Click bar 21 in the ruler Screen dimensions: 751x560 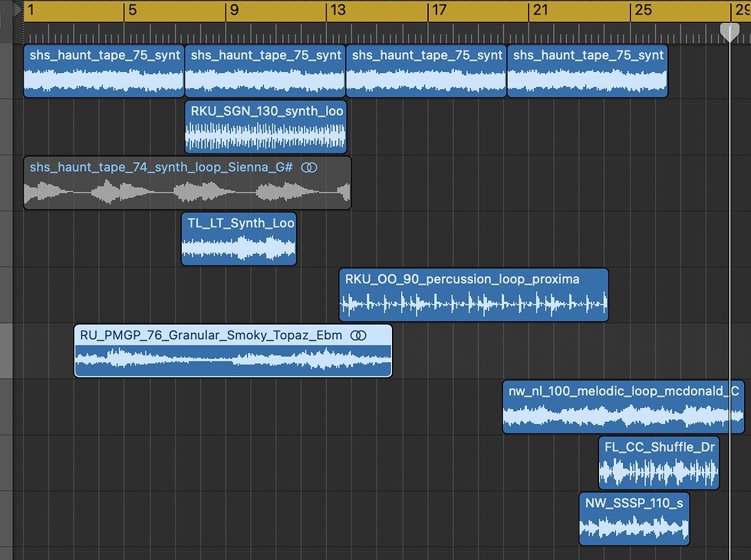pyautogui.click(x=540, y=9)
